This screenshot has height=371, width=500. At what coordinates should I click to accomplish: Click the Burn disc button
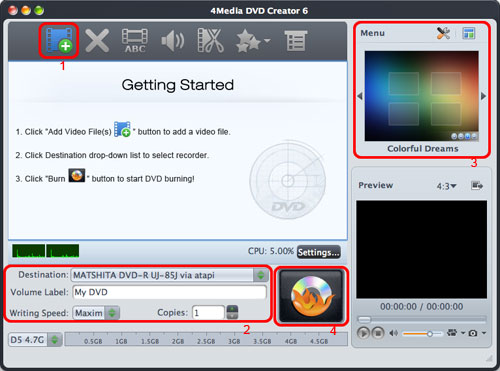[x=311, y=296]
